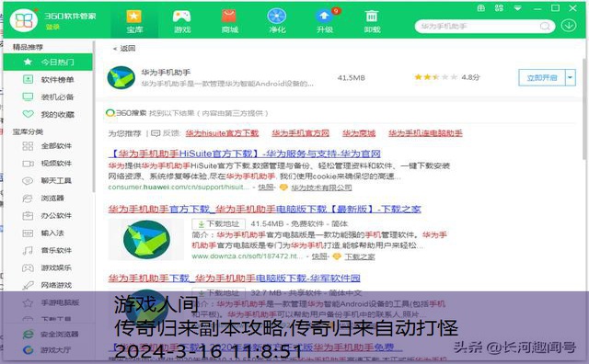Open the HiSuite官方下载 华为官网 result
The height and width of the screenshot is (364, 589).
[x=245, y=154]
